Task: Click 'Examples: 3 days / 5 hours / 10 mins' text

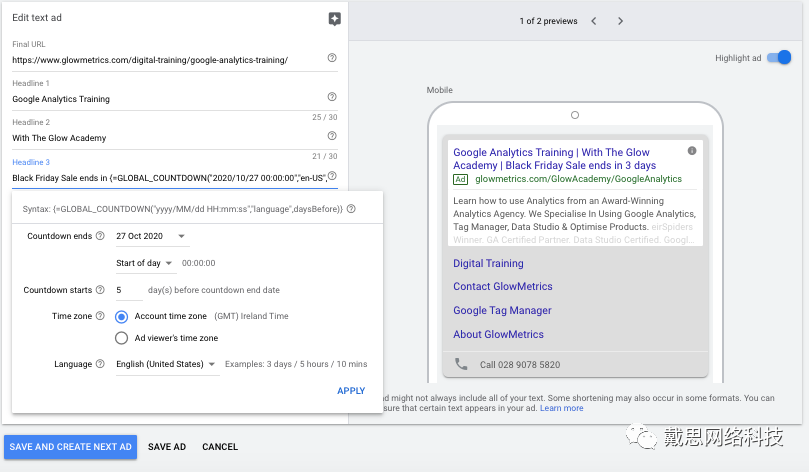Action: 296,364
